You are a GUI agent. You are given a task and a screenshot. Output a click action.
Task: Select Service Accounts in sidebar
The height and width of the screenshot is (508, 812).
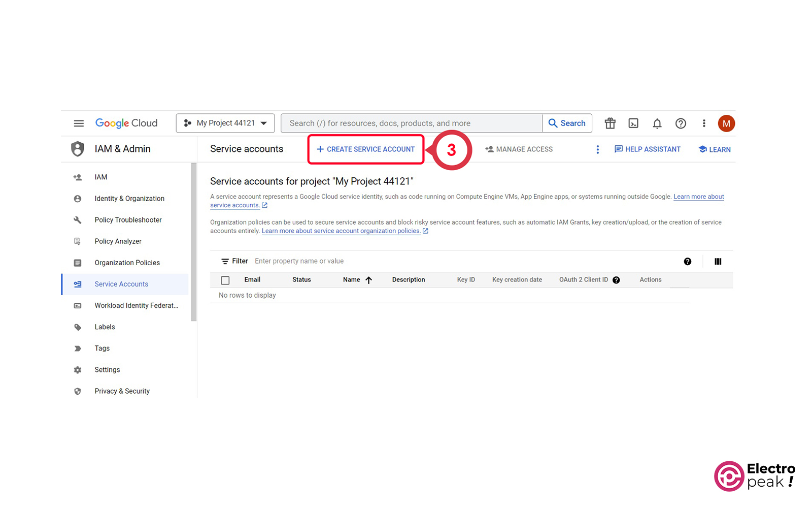coord(125,284)
